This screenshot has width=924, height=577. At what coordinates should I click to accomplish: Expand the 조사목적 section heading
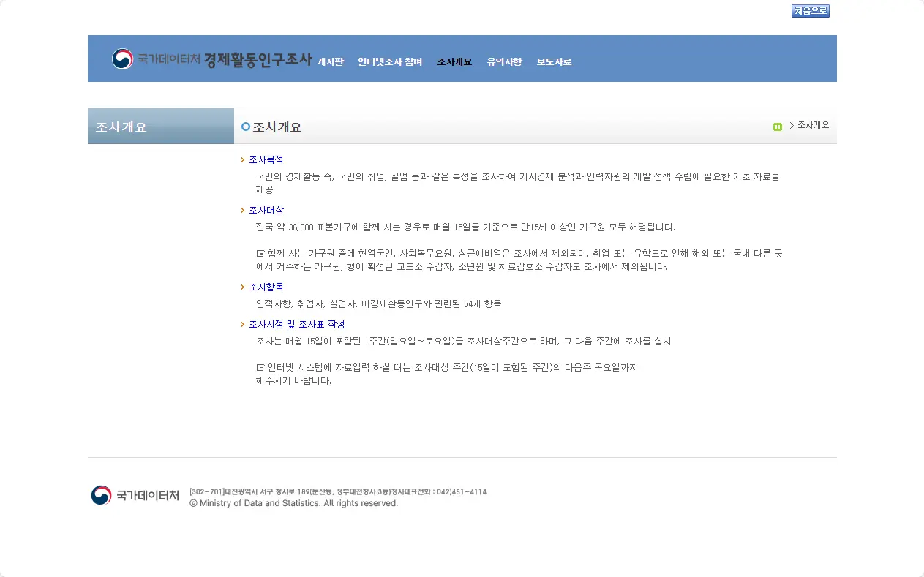pos(266,159)
